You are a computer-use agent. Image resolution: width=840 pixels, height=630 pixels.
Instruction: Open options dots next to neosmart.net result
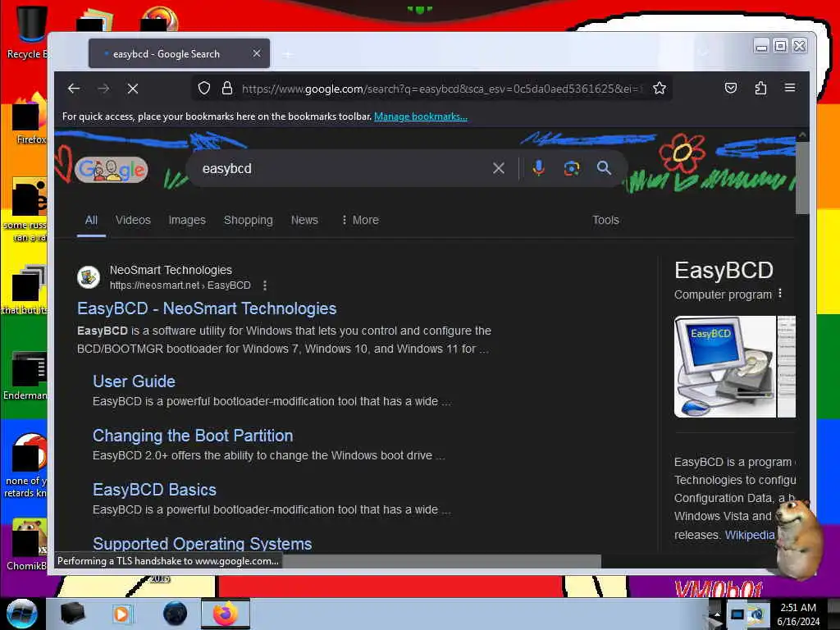tap(265, 285)
